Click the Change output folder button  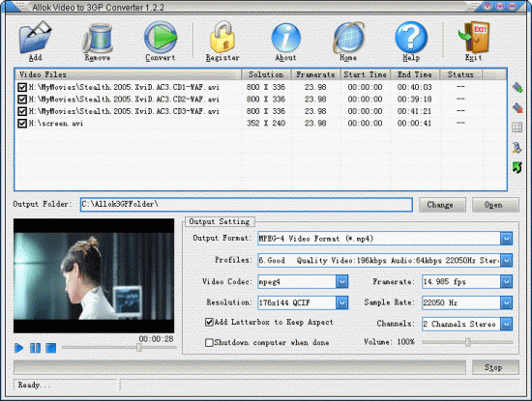coord(442,205)
